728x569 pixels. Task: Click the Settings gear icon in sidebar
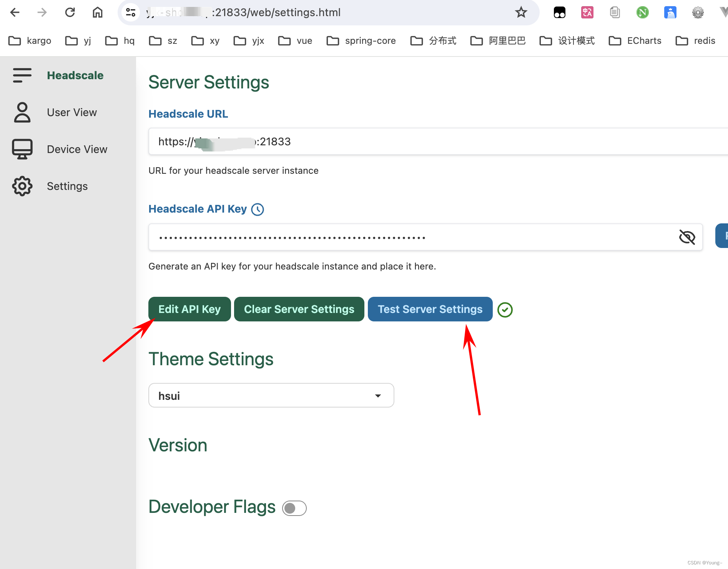[x=22, y=186]
